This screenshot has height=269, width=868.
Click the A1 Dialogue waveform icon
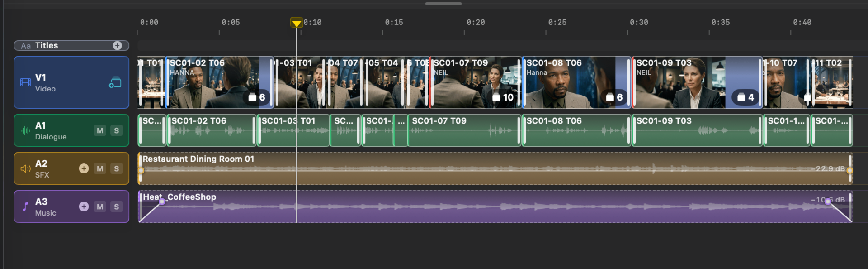25,131
